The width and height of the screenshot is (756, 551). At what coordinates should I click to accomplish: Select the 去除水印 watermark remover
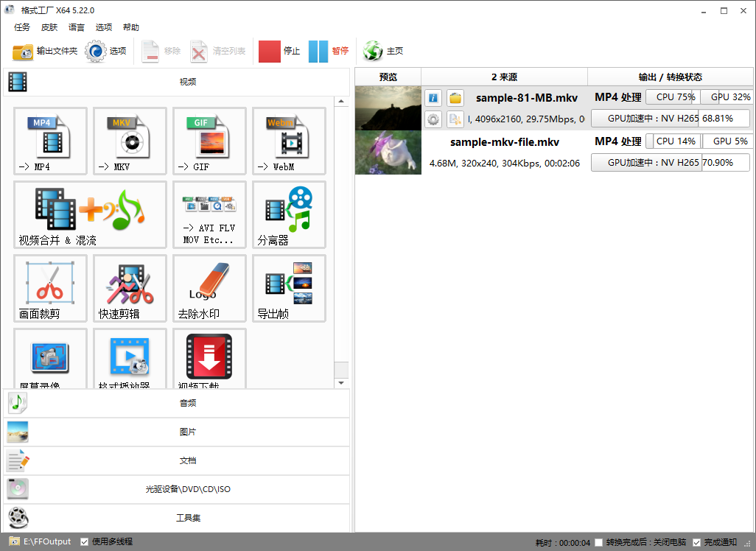209,288
